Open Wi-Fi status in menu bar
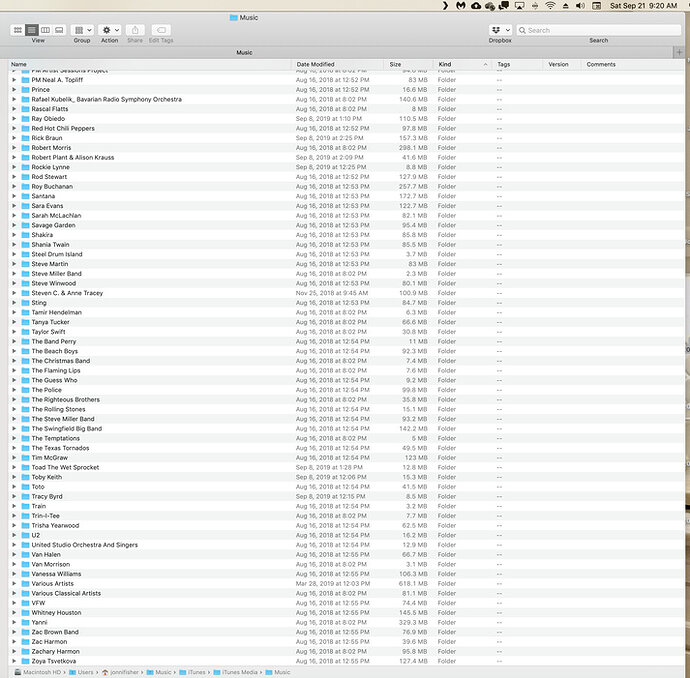Image resolution: width=690 pixels, height=678 pixels. point(550,6)
